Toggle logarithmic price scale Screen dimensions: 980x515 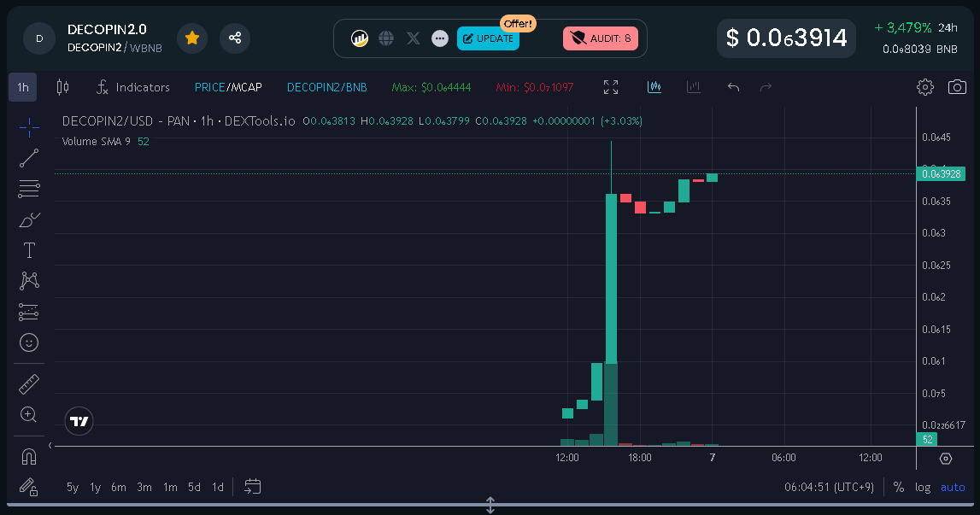tap(923, 487)
